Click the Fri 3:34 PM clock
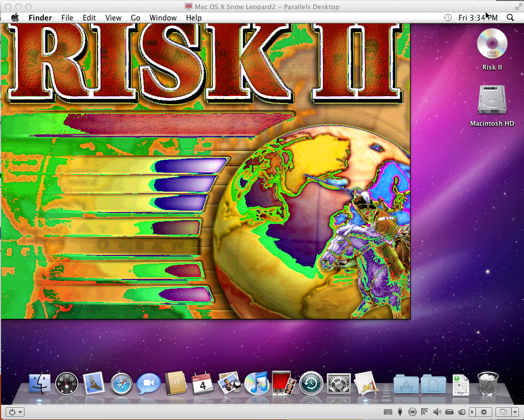The image size is (524, 420). coord(478,18)
